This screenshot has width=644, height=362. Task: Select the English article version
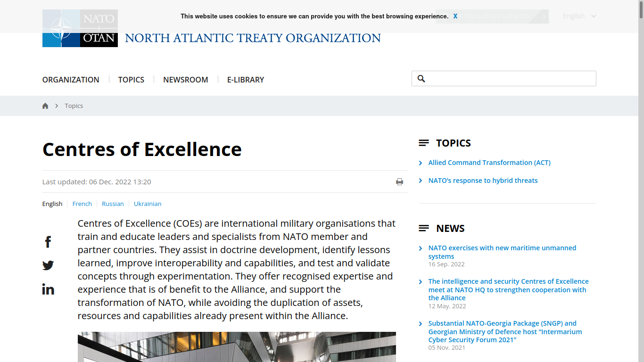pos(52,204)
